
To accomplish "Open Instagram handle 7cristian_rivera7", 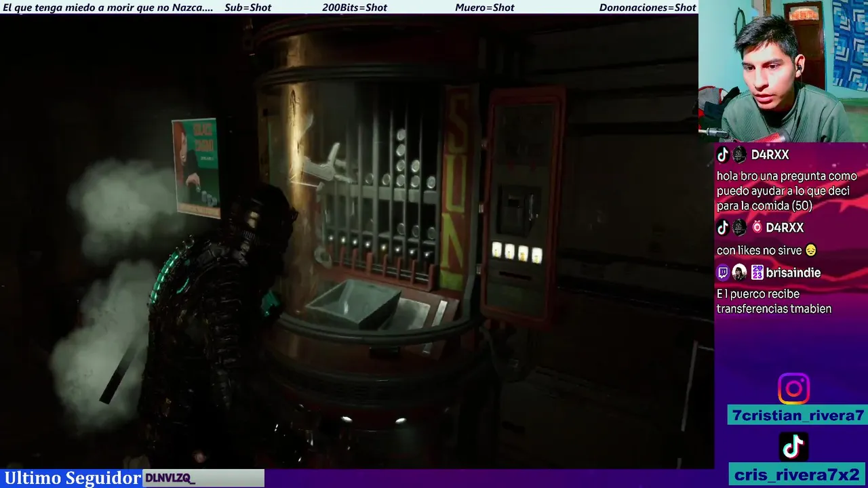I will pyautogui.click(x=797, y=415).
